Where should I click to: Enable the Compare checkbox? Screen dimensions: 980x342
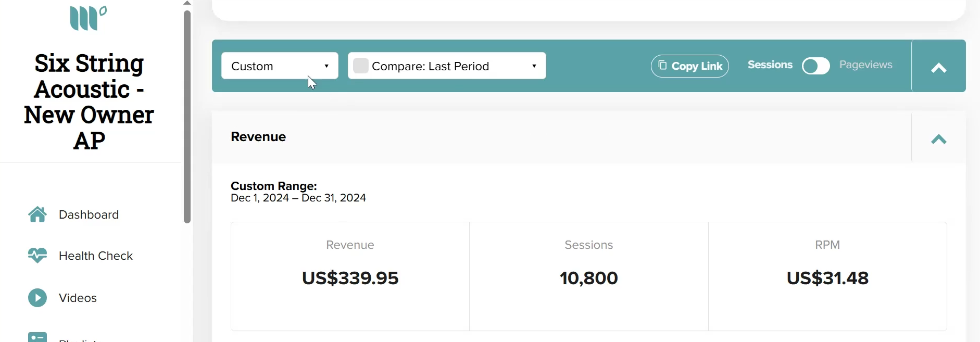coord(361,66)
